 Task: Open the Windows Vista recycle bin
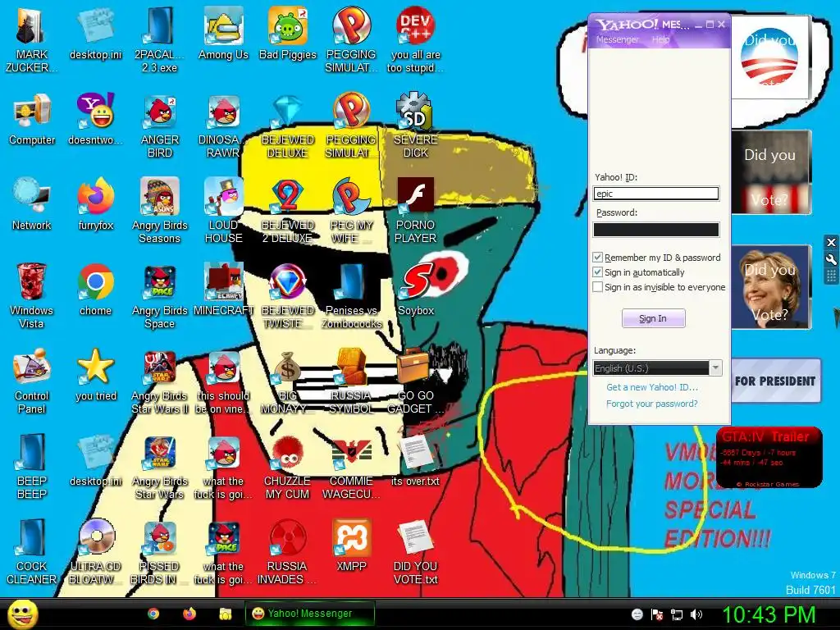click(x=32, y=294)
